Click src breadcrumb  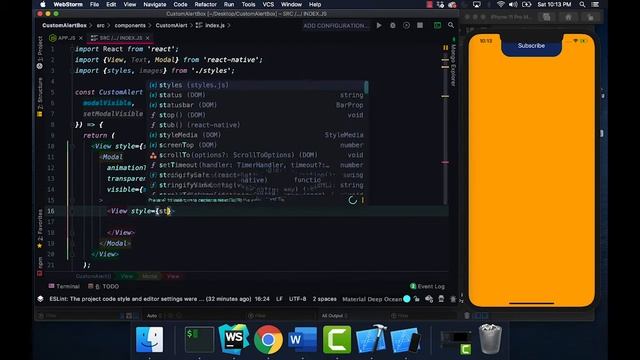[x=100, y=25]
